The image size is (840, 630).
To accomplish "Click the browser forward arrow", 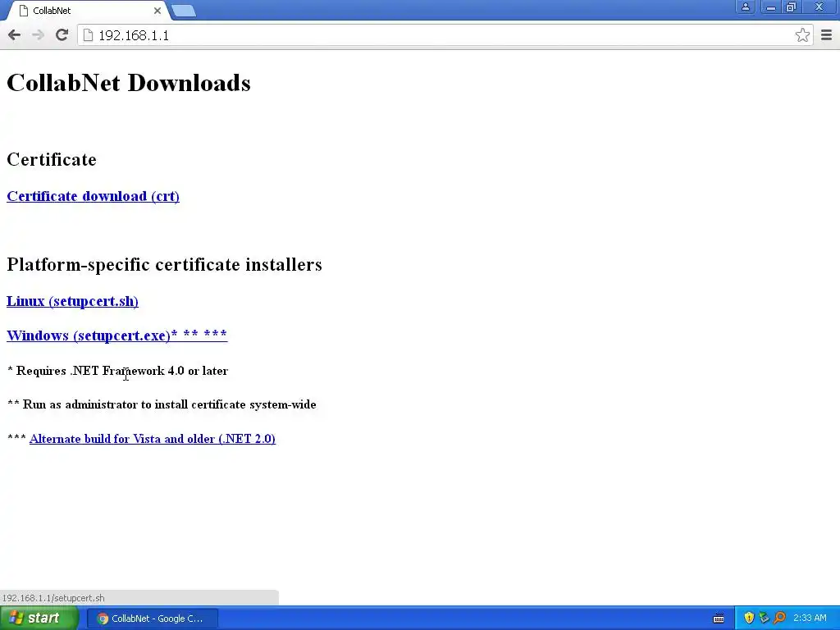I will (x=38, y=35).
